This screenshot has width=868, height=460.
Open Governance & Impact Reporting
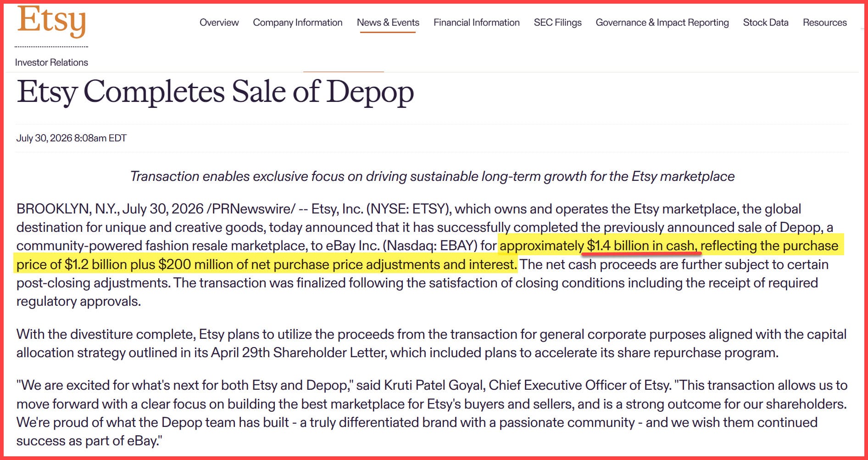(x=662, y=22)
